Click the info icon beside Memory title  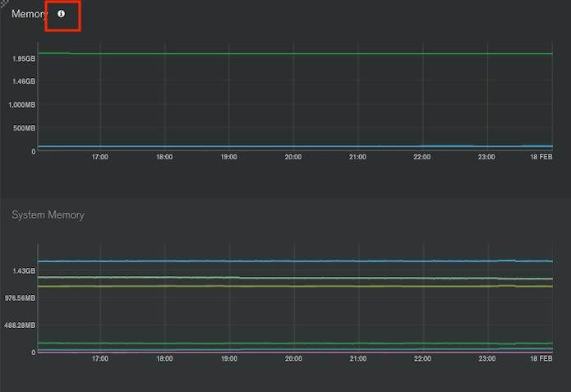[x=62, y=14]
